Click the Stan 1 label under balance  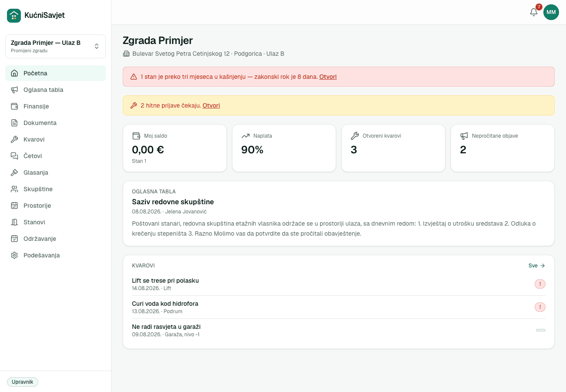[139, 161]
